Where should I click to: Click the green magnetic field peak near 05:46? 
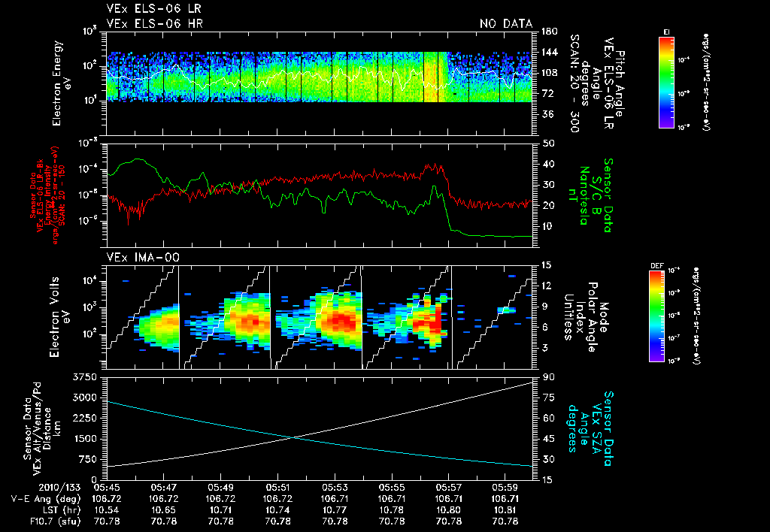pos(138,160)
